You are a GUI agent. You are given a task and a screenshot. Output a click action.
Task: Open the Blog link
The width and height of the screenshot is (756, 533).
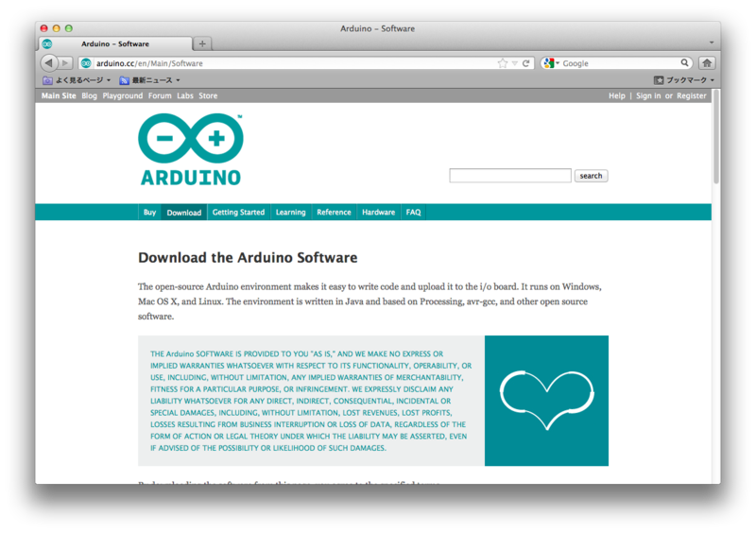point(89,95)
